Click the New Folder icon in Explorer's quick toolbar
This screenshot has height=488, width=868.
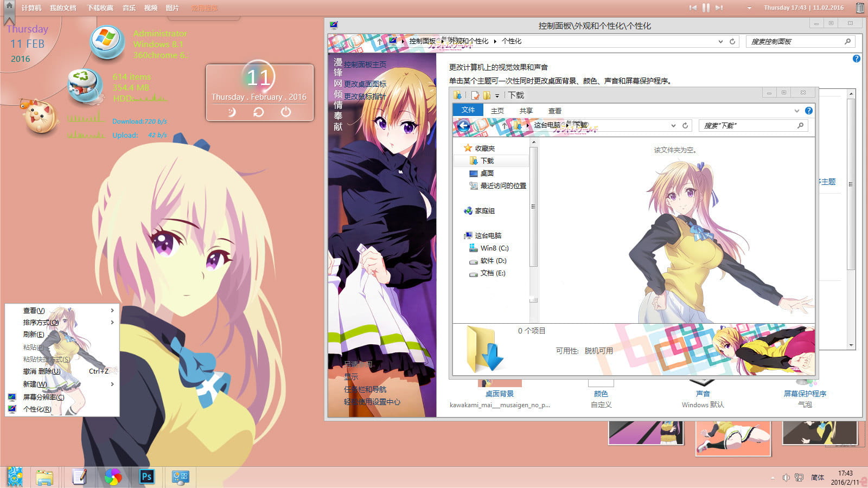(487, 95)
